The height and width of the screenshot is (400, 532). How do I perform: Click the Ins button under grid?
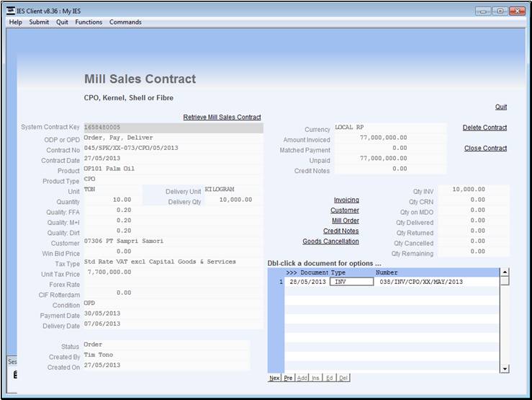(x=315, y=378)
